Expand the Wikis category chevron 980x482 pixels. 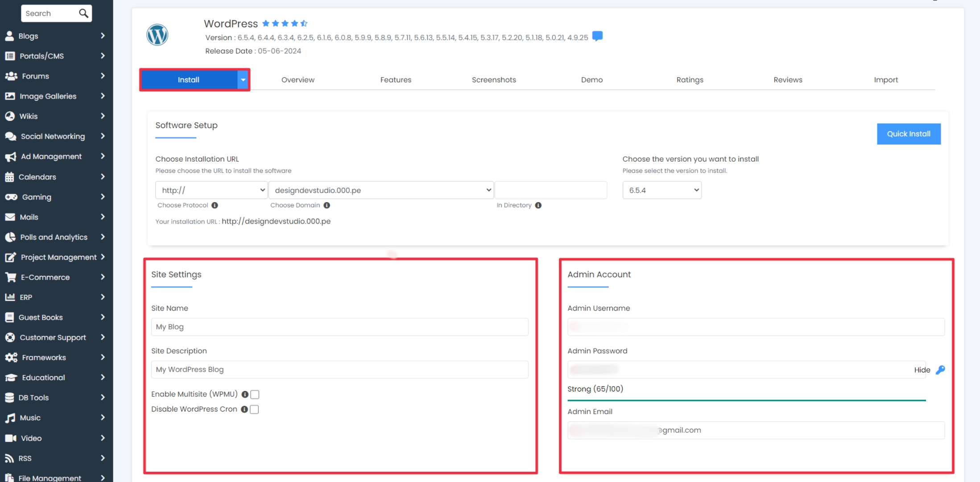click(103, 116)
